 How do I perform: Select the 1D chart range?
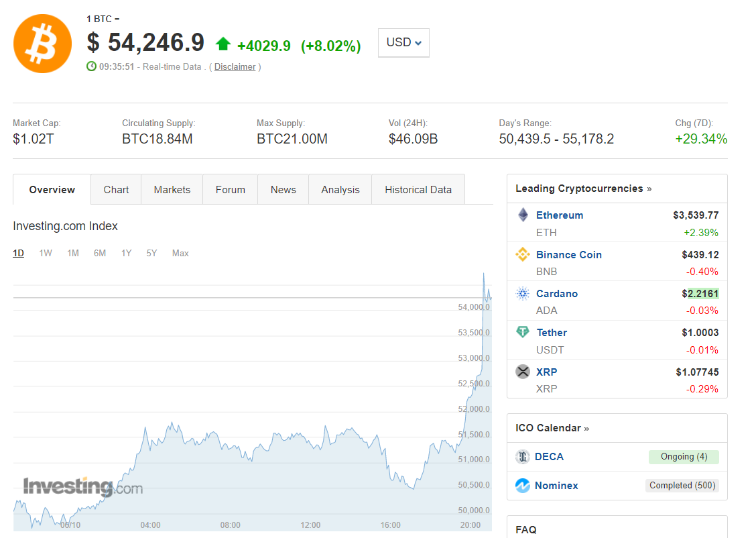18,253
